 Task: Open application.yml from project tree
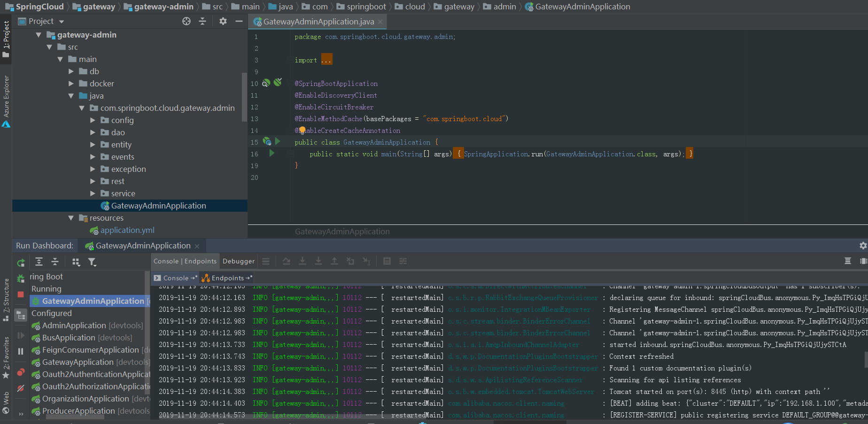(x=127, y=230)
